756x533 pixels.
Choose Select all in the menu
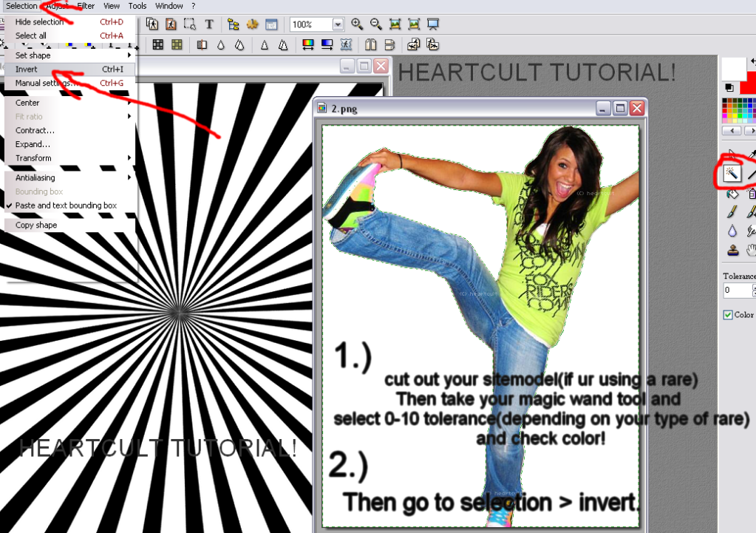point(70,35)
